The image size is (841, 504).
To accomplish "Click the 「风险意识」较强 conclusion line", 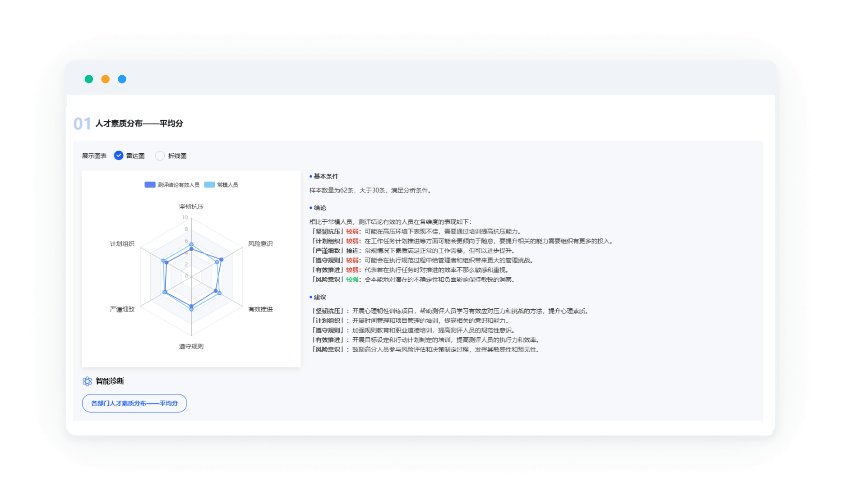I will (413, 279).
